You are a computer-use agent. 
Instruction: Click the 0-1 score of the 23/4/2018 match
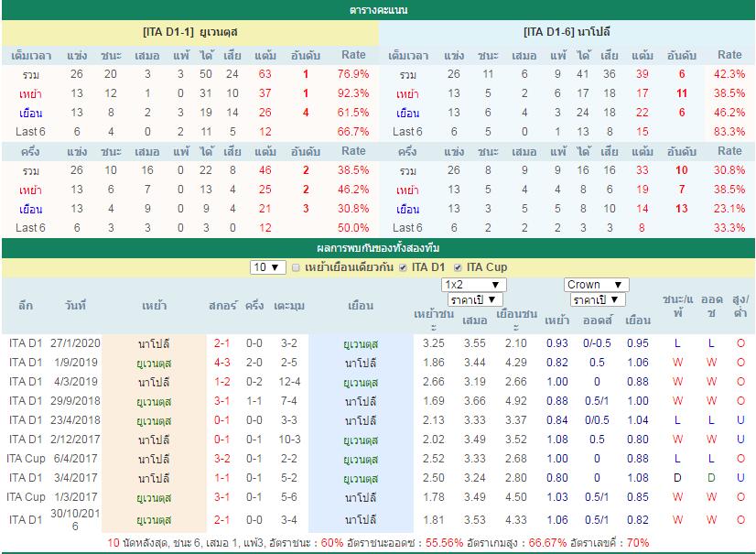click(221, 419)
